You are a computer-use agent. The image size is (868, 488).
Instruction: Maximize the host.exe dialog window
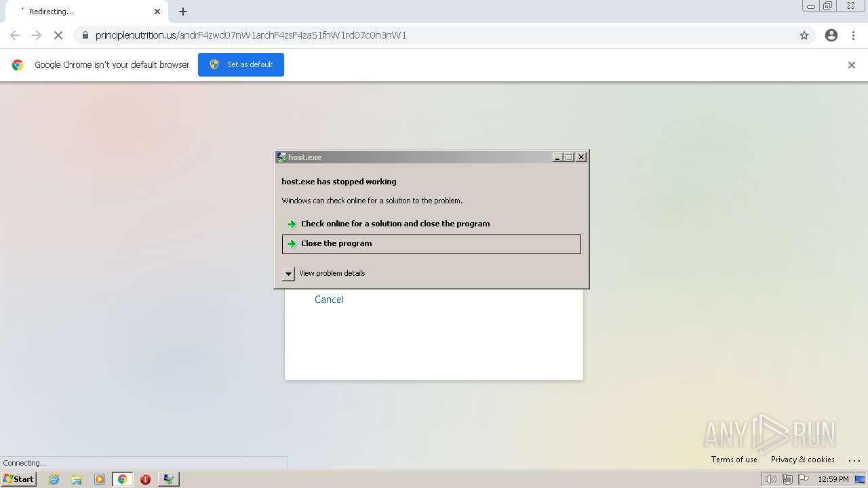pyautogui.click(x=569, y=157)
